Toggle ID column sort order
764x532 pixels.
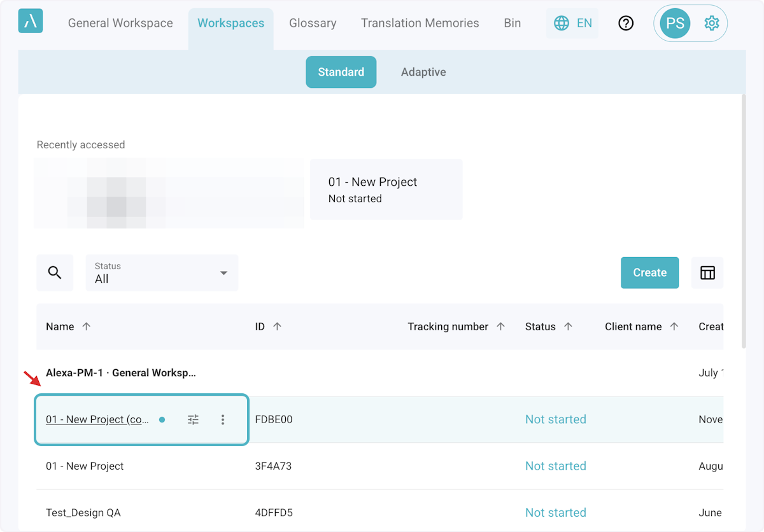point(277,326)
